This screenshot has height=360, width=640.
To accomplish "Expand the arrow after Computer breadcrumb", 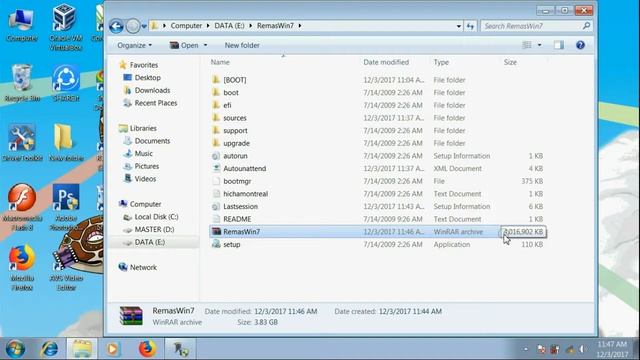I will [x=208, y=26].
